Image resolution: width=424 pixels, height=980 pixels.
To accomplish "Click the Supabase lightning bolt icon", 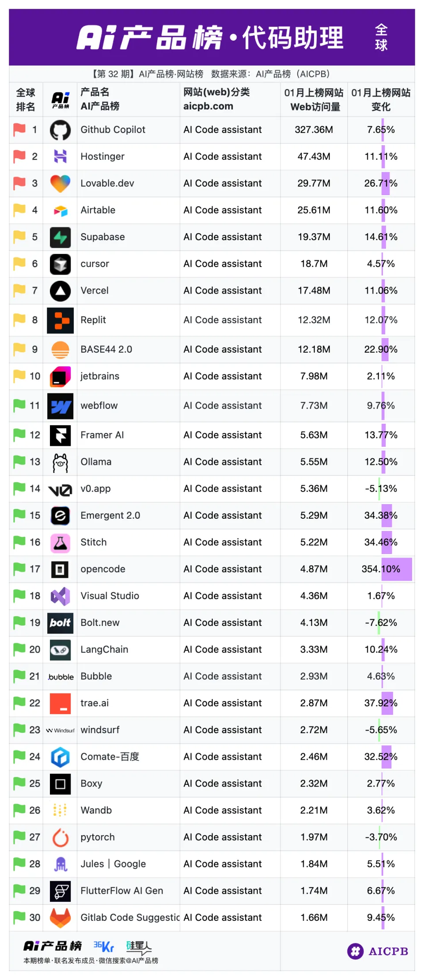I will click(x=60, y=237).
